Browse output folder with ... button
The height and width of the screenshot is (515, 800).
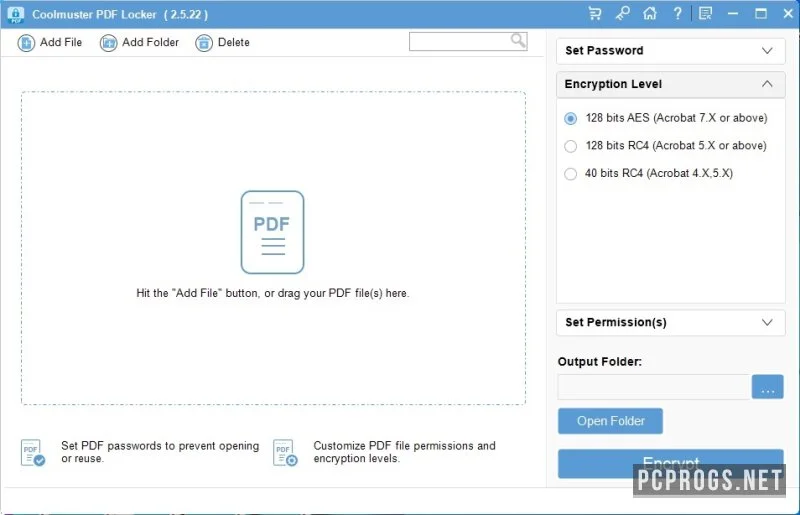[767, 387]
